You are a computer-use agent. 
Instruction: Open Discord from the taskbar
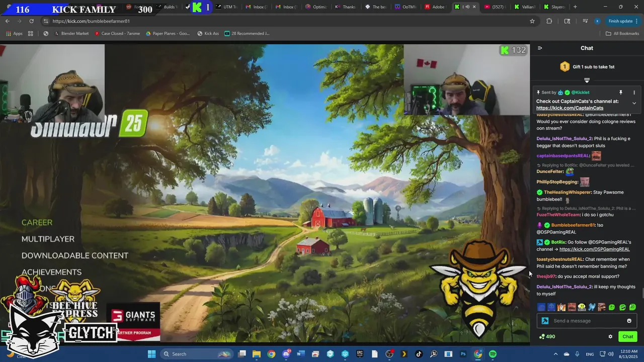(x=286, y=354)
